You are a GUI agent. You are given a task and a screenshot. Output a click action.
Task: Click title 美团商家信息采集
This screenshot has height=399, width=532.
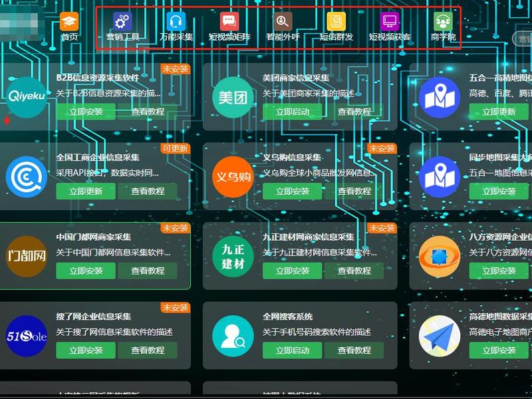(296, 78)
